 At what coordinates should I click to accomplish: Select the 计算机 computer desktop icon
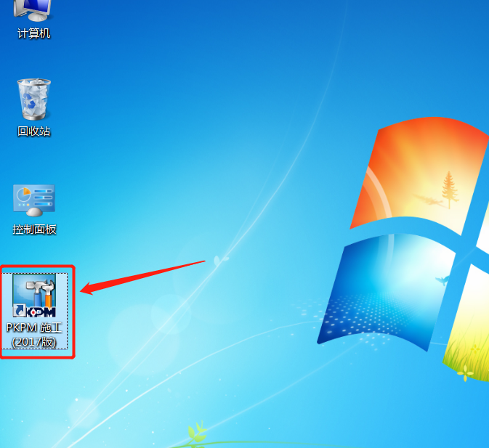(x=32, y=10)
